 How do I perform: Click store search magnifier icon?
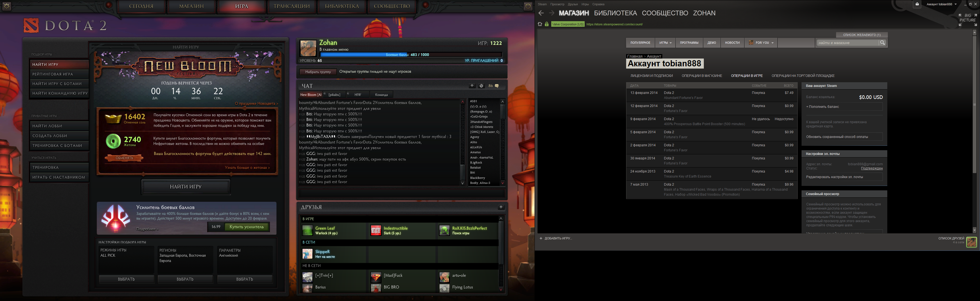tap(882, 43)
